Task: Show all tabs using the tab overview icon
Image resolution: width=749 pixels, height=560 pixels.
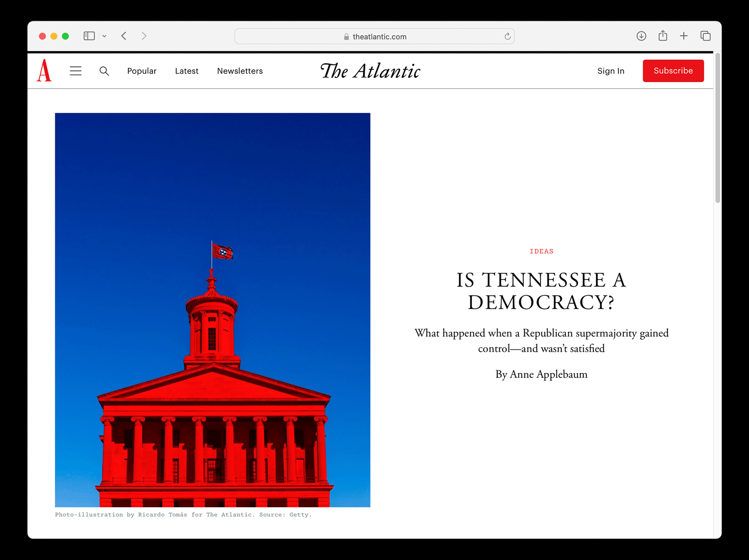Action: pos(705,36)
